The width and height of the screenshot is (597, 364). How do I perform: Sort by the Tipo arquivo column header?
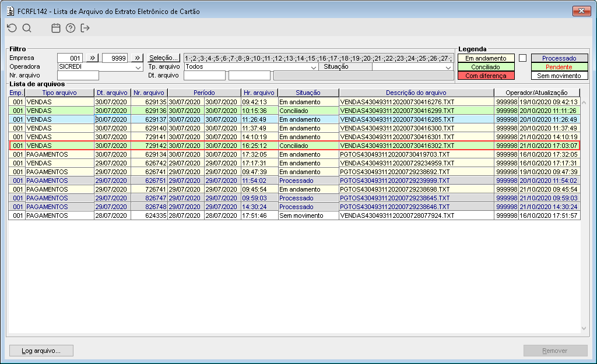pyautogui.click(x=59, y=93)
